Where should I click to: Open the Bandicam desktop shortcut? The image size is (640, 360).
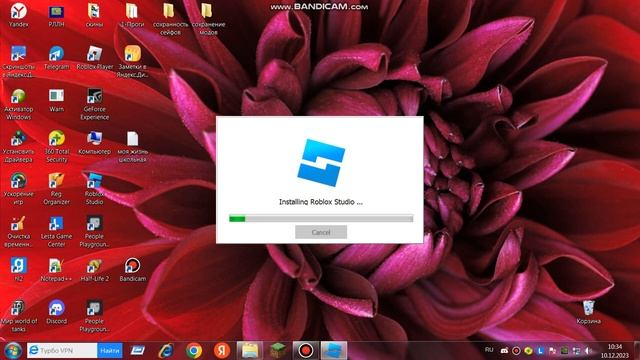[x=132, y=270]
